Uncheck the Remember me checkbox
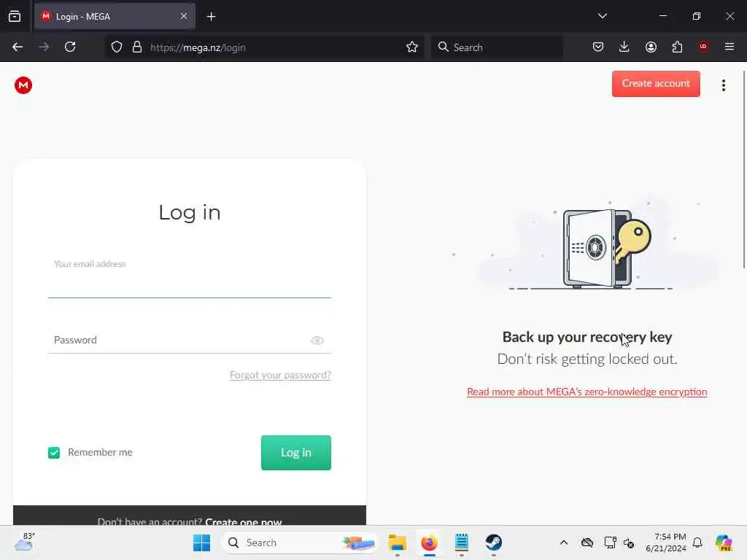Image resolution: width=747 pixels, height=560 pixels. coord(54,452)
